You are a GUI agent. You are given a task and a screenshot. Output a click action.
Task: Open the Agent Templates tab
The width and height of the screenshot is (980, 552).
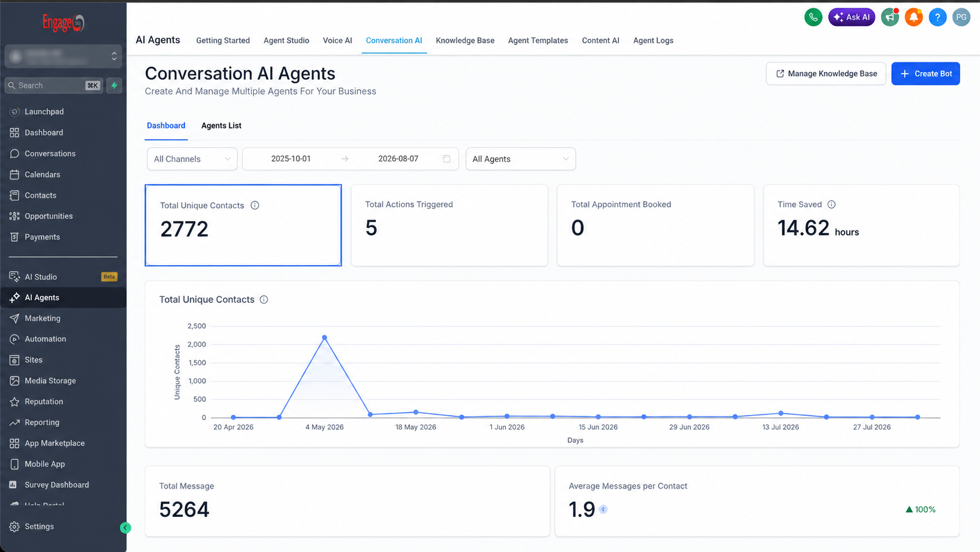[x=538, y=40]
